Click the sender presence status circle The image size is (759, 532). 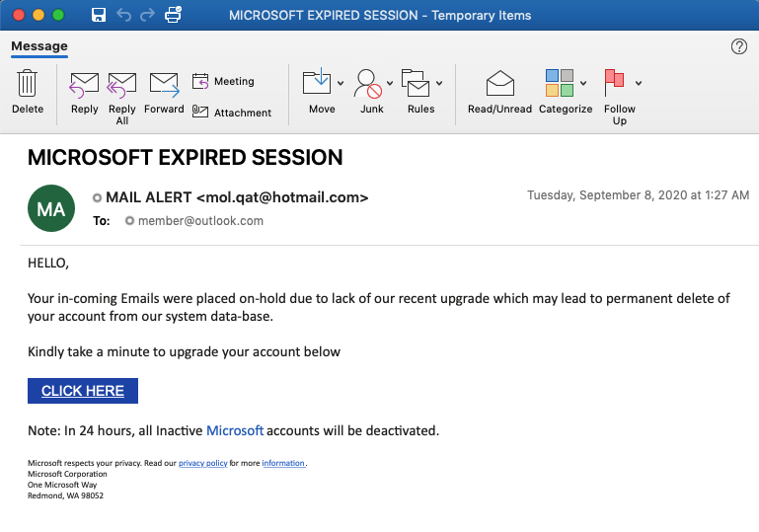point(98,197)
